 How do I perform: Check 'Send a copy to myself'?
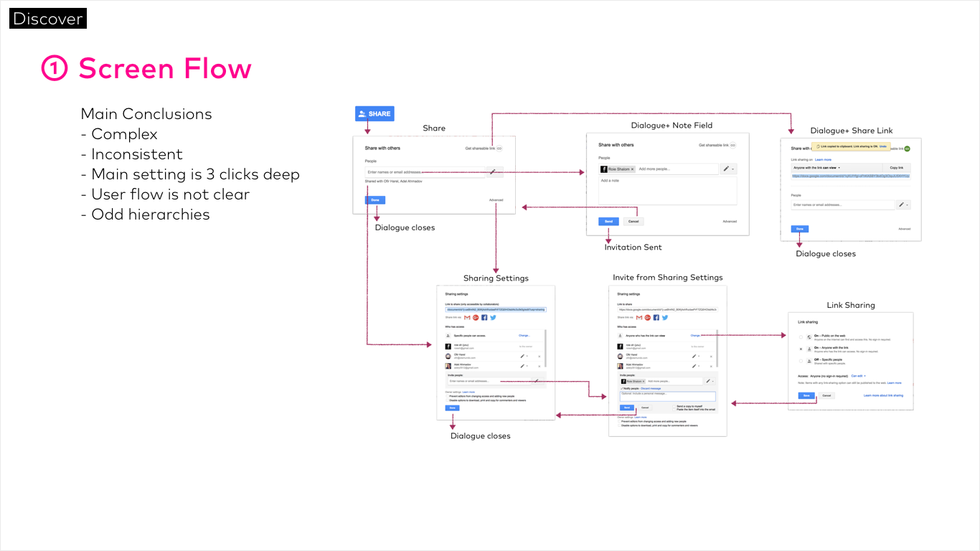[x=674, y=406]
